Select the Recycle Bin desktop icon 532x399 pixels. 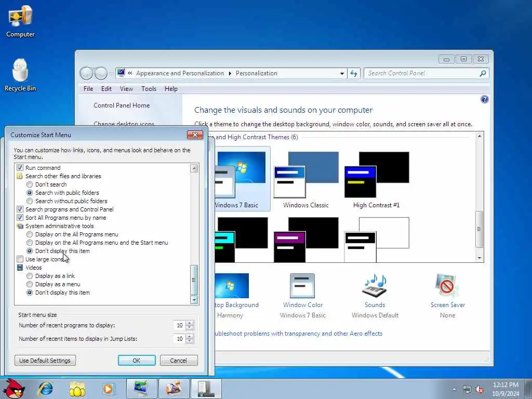(x=20, y=75)
